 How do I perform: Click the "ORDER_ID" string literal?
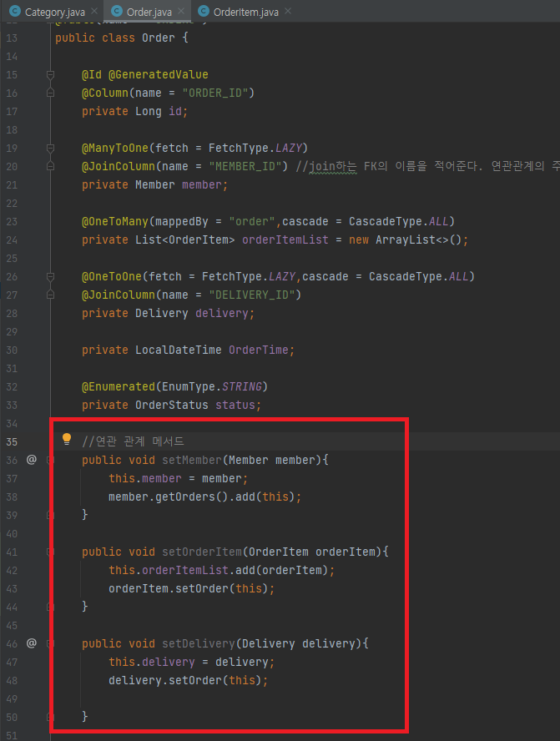pyautogui.click(x=215, y=93)
